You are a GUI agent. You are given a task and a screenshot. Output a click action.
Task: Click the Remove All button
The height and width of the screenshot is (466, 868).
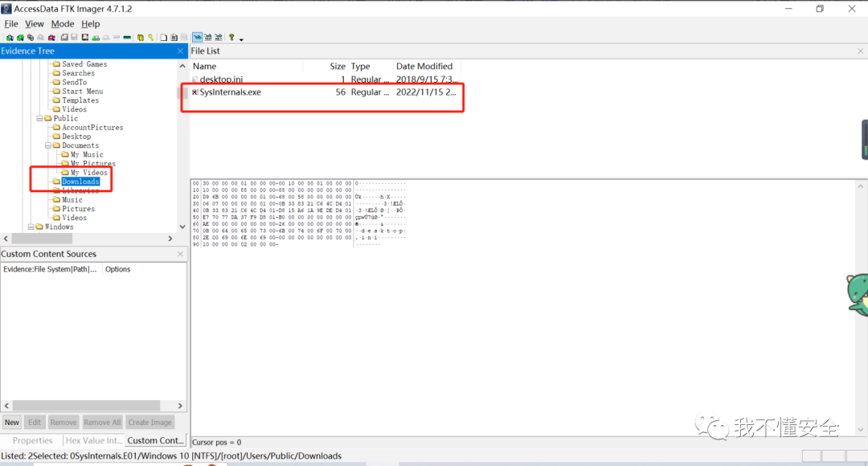(102, 423)
